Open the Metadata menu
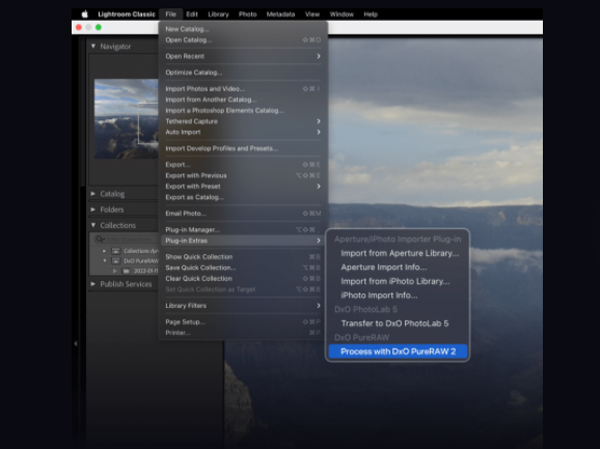The image size is (600, 449). pyautogui.click(x=280, y=14)
